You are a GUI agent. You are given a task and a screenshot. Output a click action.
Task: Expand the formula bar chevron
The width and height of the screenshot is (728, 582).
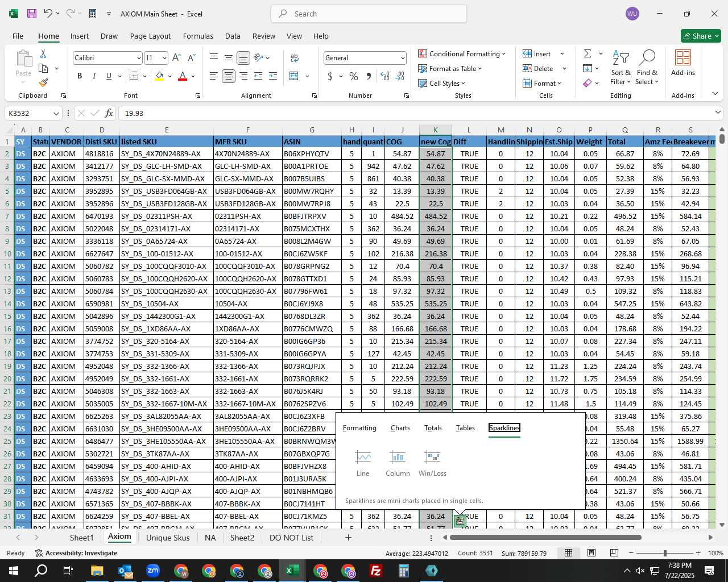pos(718,113)
